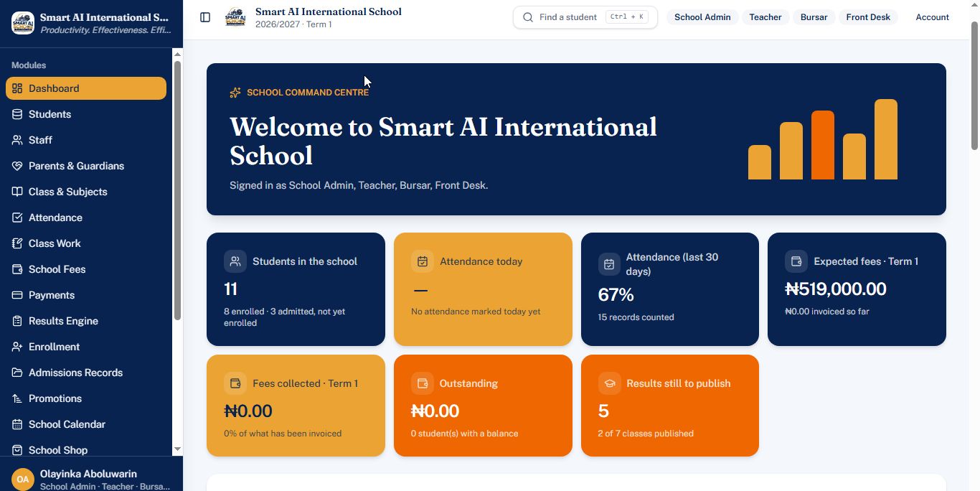Open the Class Work module
Image resolution: width=980 pixels, height=491 pixels.
pos(86,243)
